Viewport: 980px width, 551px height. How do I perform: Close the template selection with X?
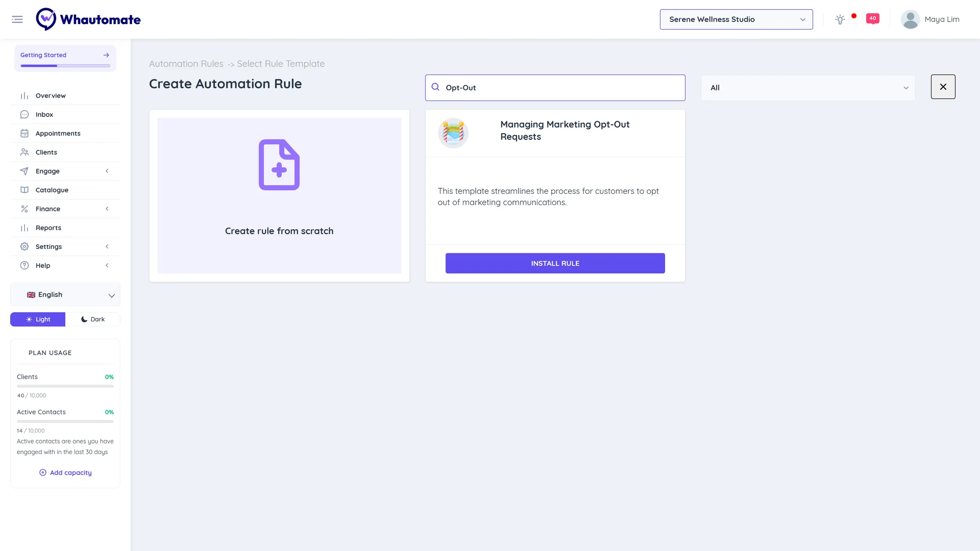pos(943,87)
